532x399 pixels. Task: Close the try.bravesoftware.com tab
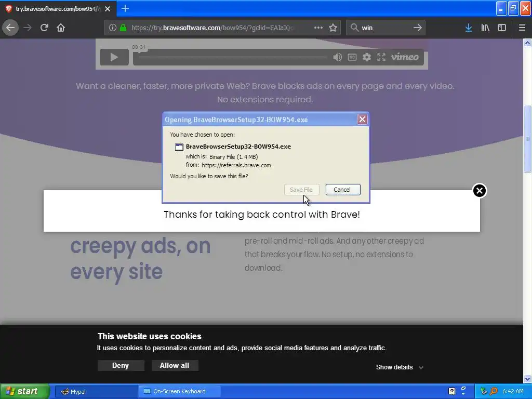coord(108,9)
